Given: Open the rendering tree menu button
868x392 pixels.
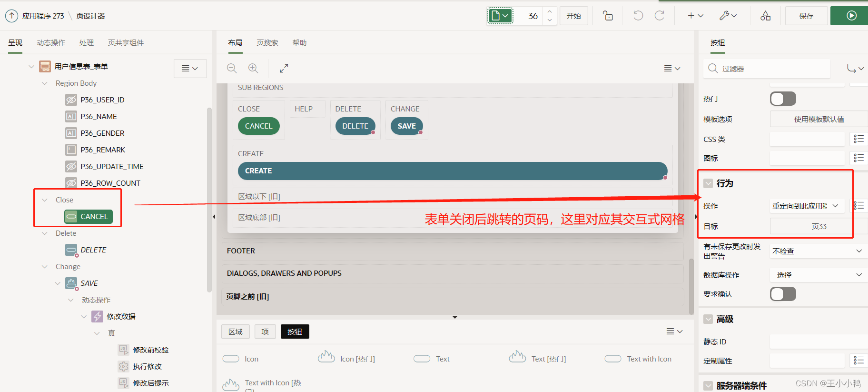Looking at the screenshot, I should click(x=190, y=69).
